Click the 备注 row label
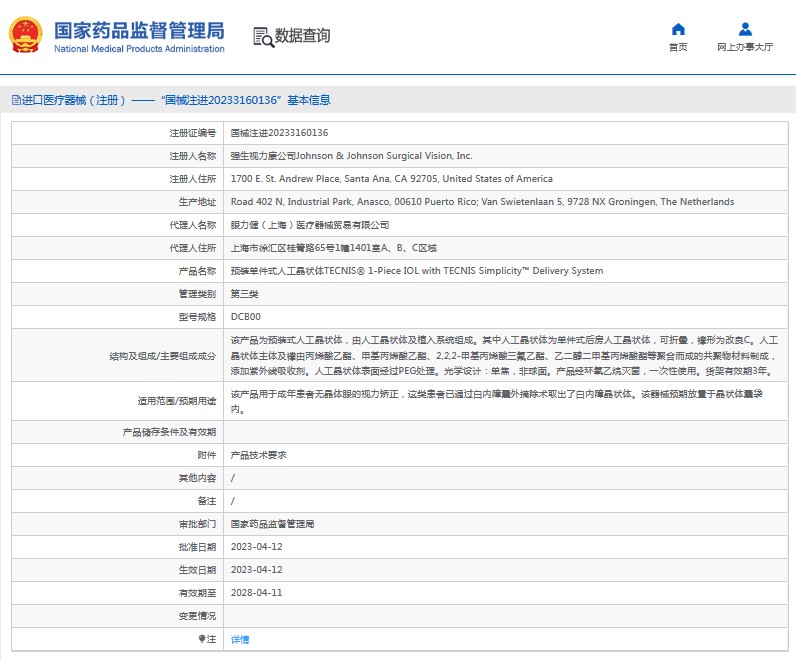The width and height of the screenshot is (796, 660). click(x=207, y=501)
